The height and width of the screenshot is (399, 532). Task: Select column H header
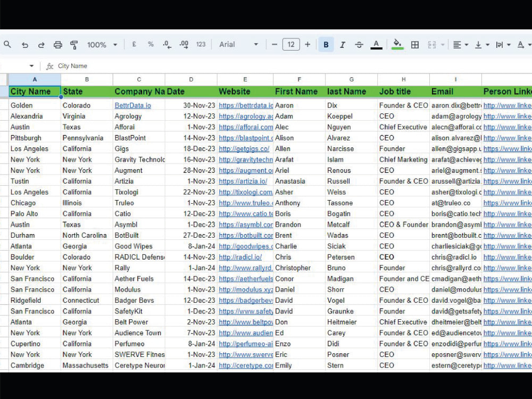(x=403, y=79)
